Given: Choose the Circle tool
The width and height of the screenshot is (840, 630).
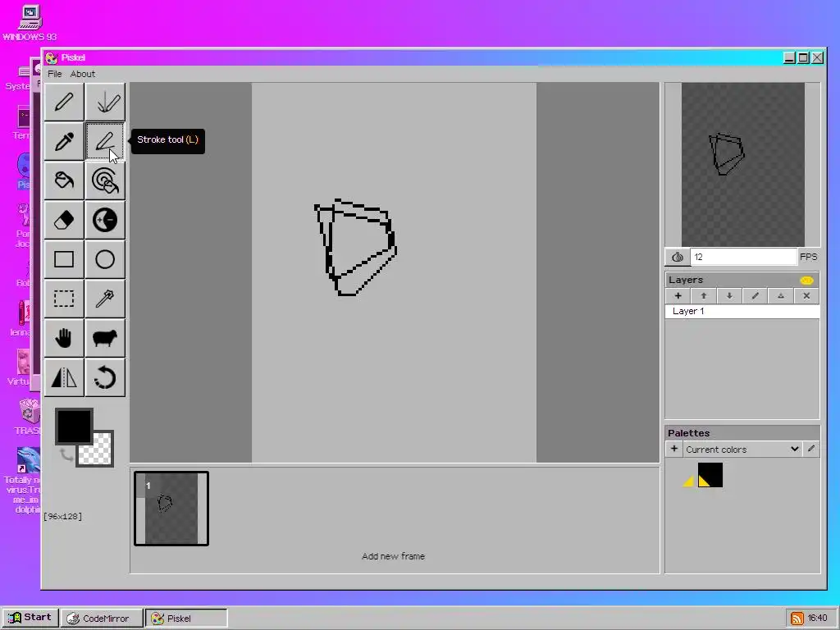Looking at the screenshot, I should 105,259.
